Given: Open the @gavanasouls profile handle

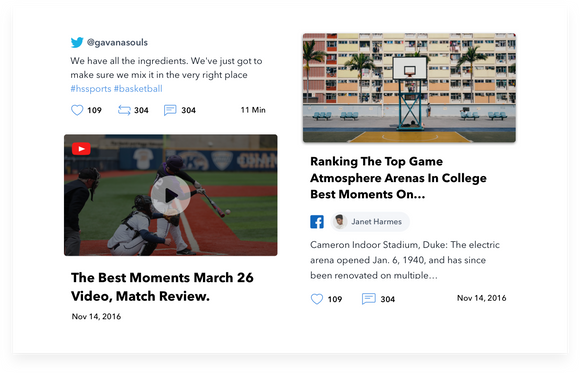Looking at the screenshot, I should point(117,43).
